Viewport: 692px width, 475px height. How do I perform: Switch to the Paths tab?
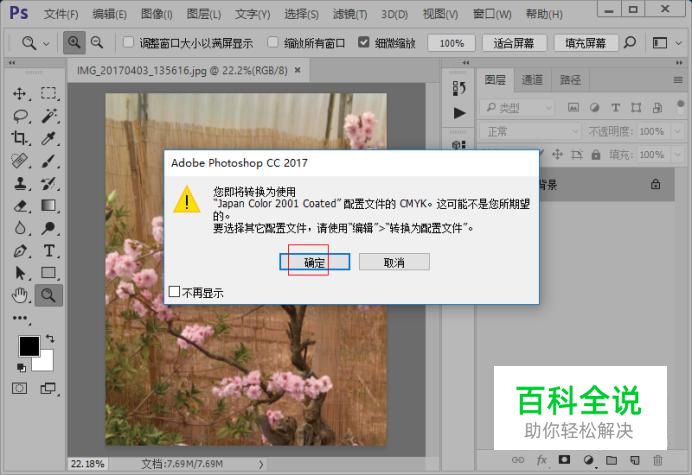click(x=570, y=80)
